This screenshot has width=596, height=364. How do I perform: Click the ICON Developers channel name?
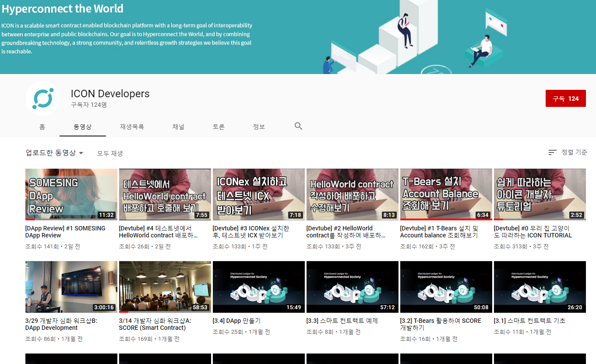click(x=110, y=94)
